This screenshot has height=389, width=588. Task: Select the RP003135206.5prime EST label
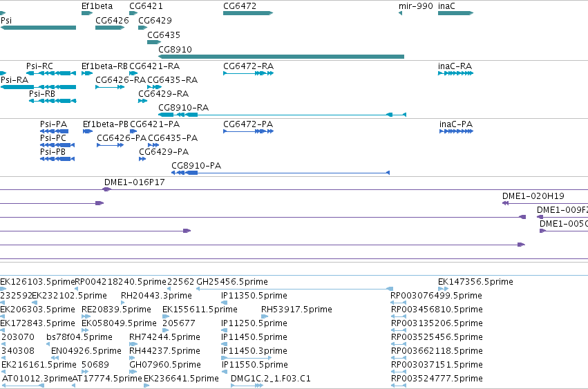(x=437, y=323)
